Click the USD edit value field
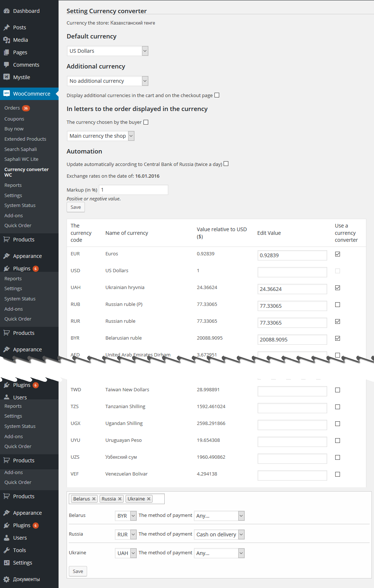 click(292, 272)
